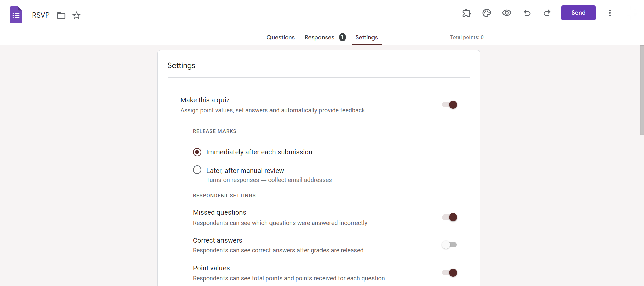Disable the Make this a quiz toggle
The image size is (644, 286).
click(450, 105)
